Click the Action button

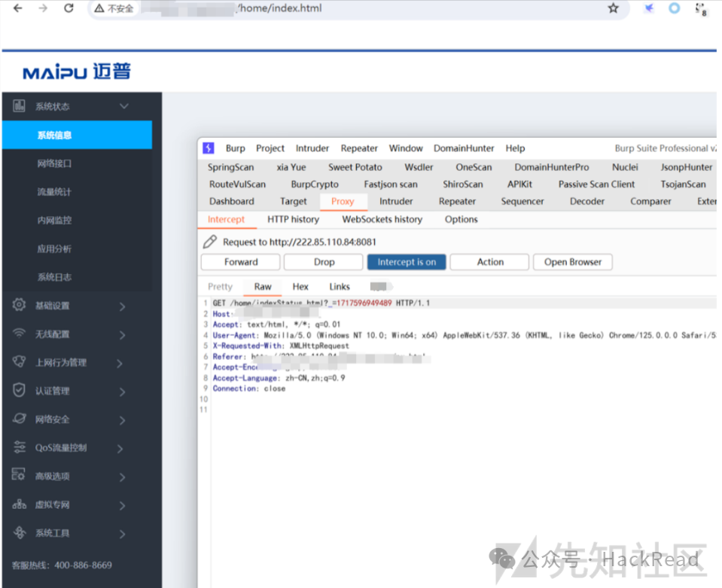(490, 262)
